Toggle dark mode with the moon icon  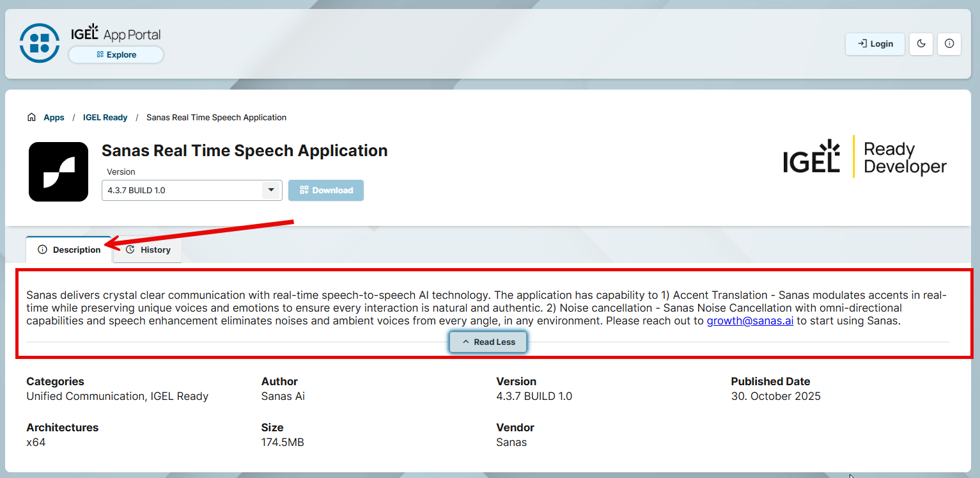pyautogui.click(x=921, y=44)
